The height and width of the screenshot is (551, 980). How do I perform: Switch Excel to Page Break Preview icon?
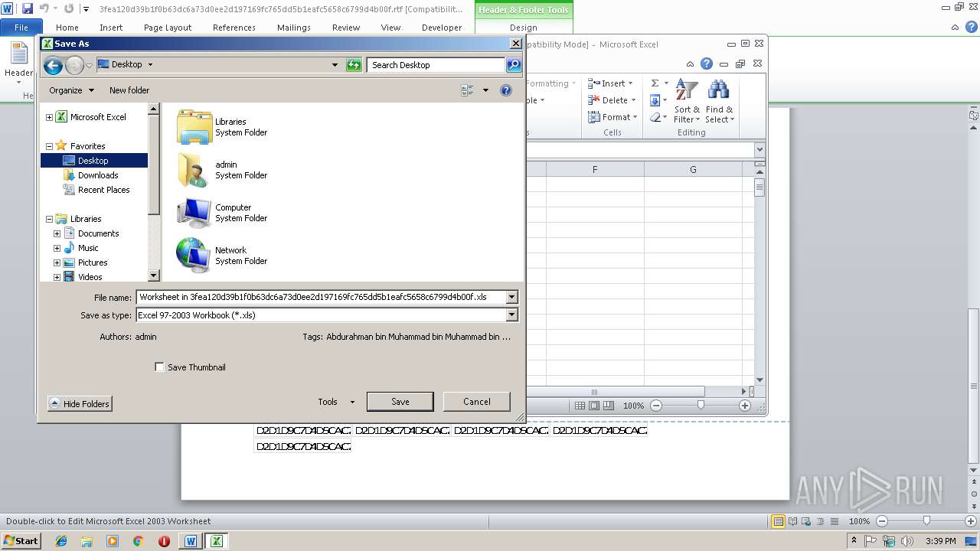608,406
